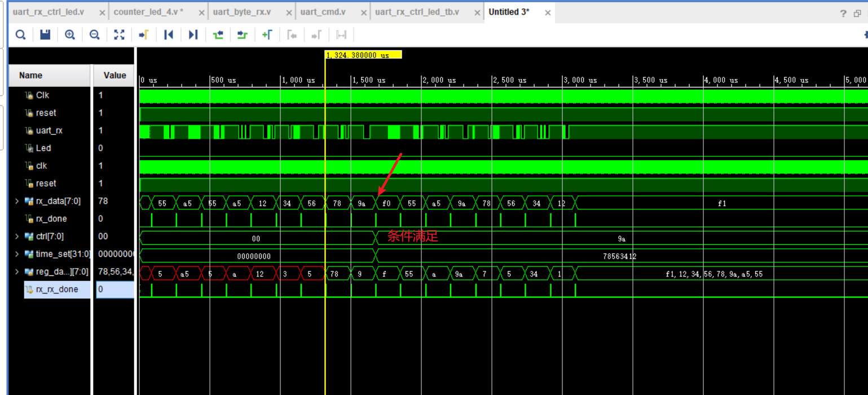This screenshot has width=868, height=395.
Task: Expand the rx_data[7:0] bus
Action: pyautogui.click(x=17, y=201)
